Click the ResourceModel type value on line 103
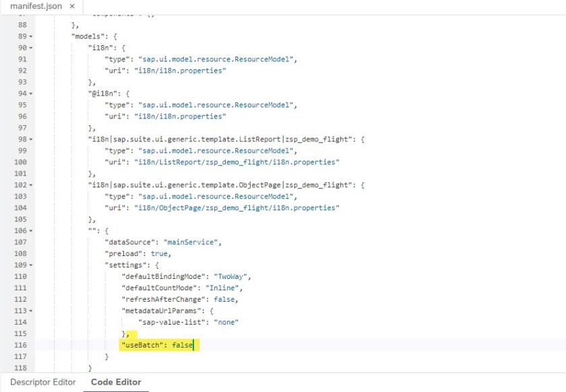566x392 pixels. 216,197
